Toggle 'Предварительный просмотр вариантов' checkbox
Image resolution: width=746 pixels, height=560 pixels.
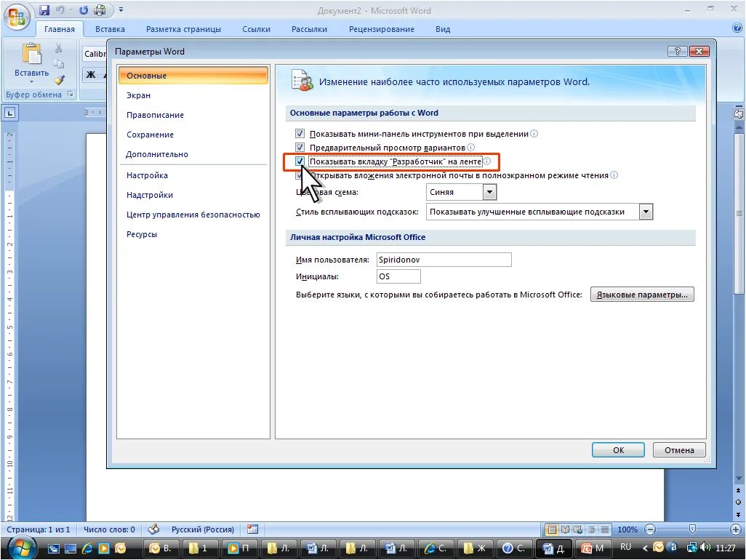pos(300,148)
